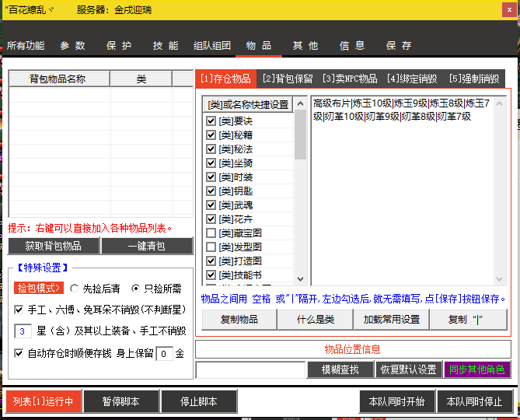Click the item text area scroll-down arrow
Screen dimensions: 520x420
coord(500,279)
